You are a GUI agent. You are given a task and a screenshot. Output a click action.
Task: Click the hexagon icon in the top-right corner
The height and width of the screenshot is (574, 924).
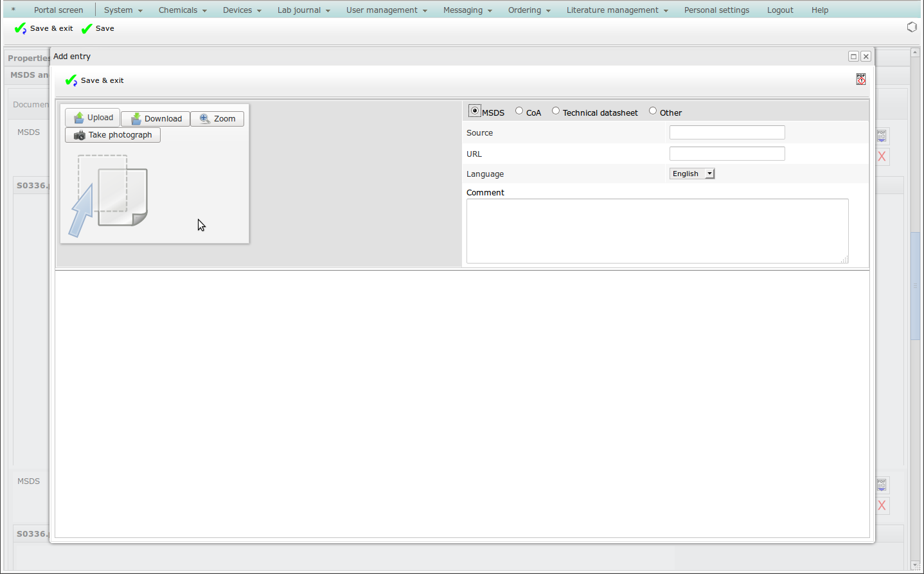pos(912,27)
